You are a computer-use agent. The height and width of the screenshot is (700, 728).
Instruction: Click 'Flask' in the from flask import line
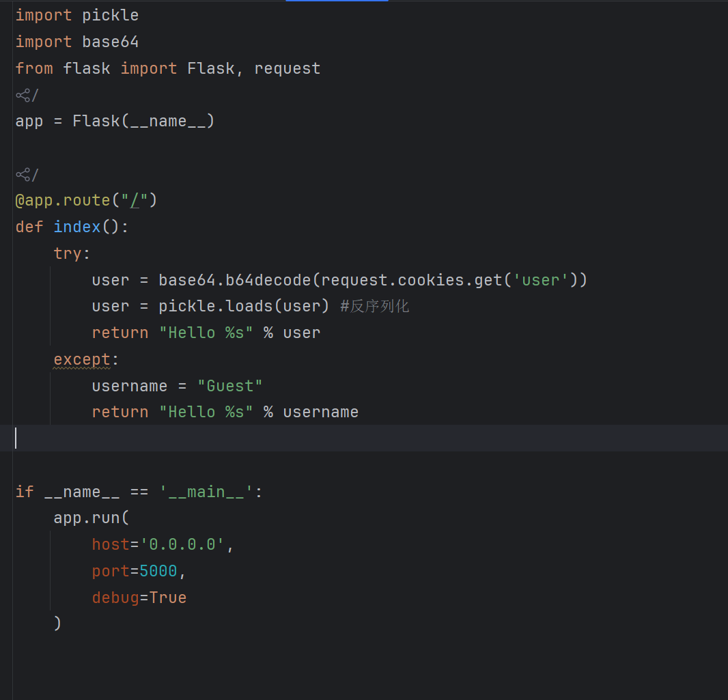[x=211, y=68]
